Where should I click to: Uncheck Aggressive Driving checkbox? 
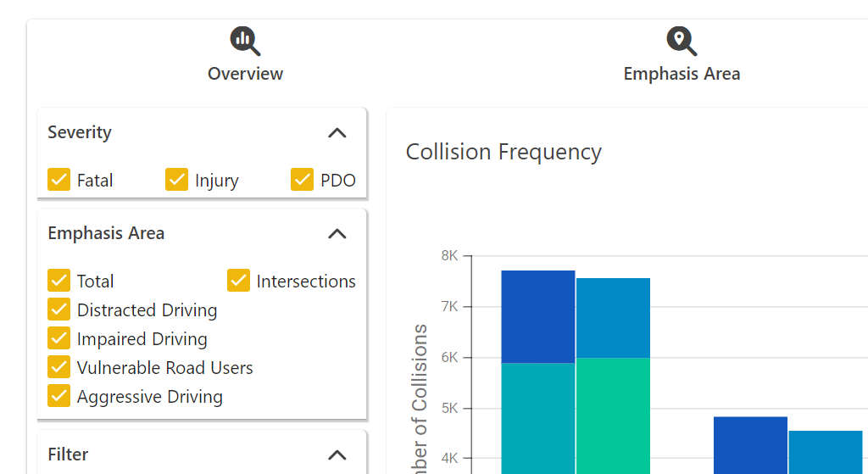coord(59,396)
